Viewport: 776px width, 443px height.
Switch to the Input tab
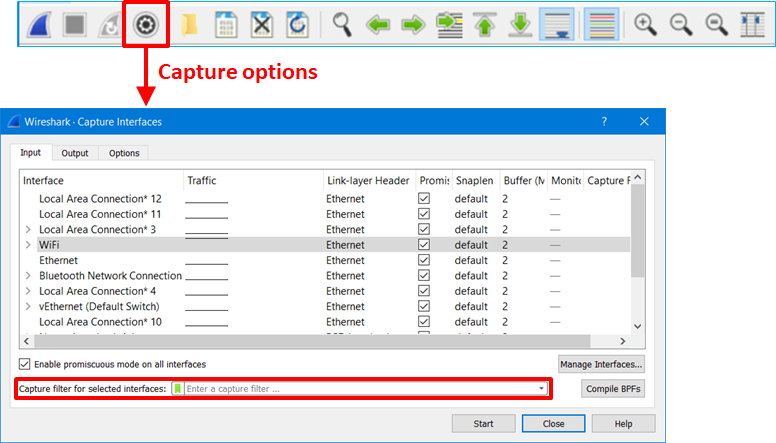coord(30,152)
